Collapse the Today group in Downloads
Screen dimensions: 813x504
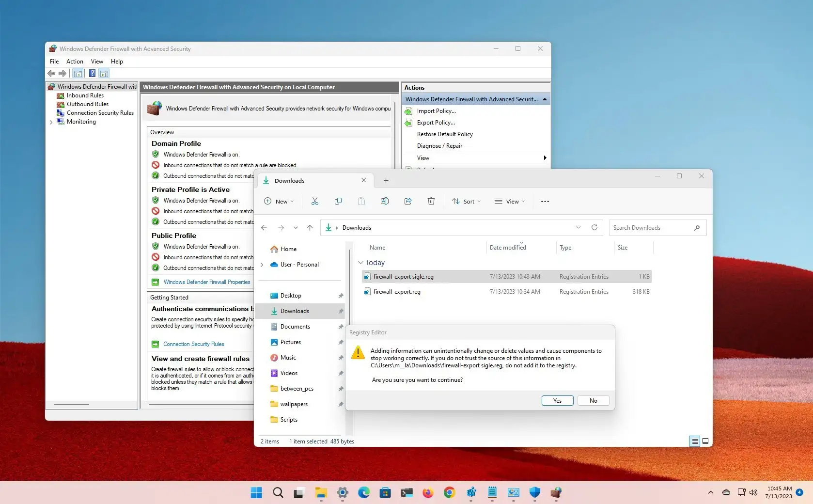[x=361, y=262]
